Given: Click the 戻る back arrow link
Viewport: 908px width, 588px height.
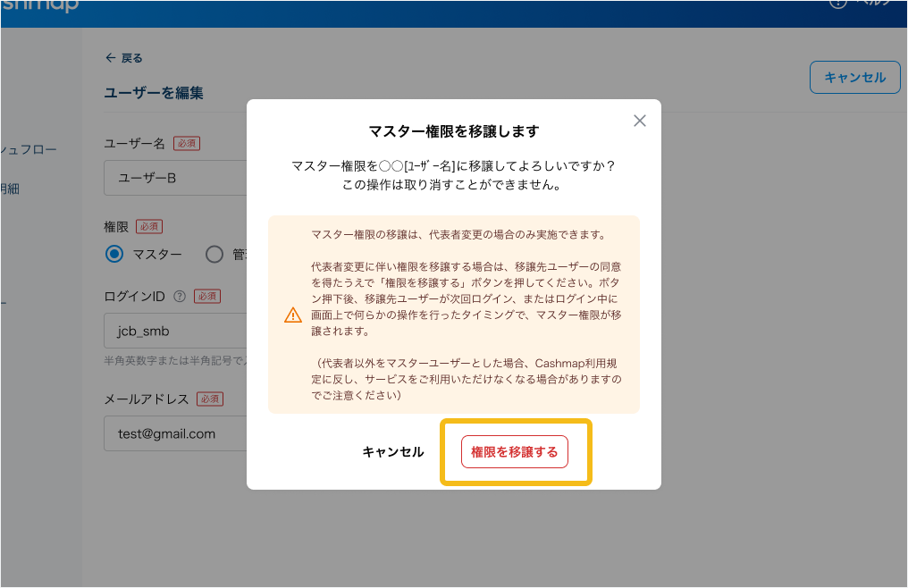Looking at the screenshot, I should [123, 58].
